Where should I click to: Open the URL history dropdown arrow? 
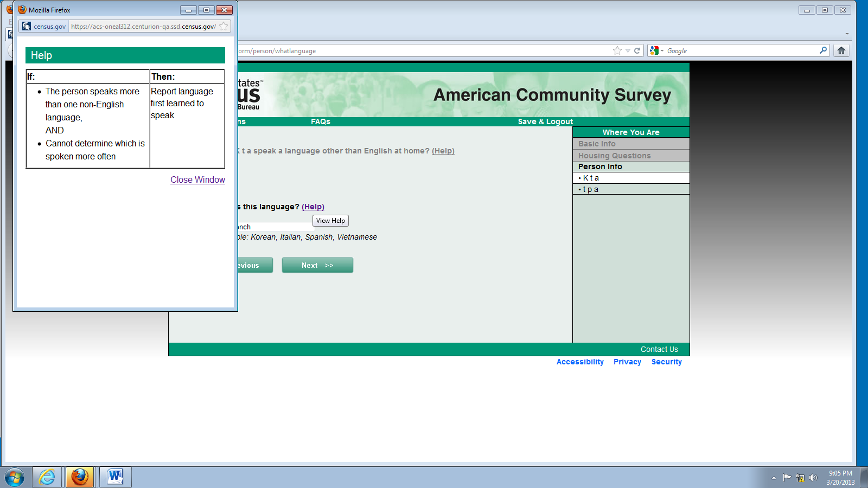(x=628, y=50)
